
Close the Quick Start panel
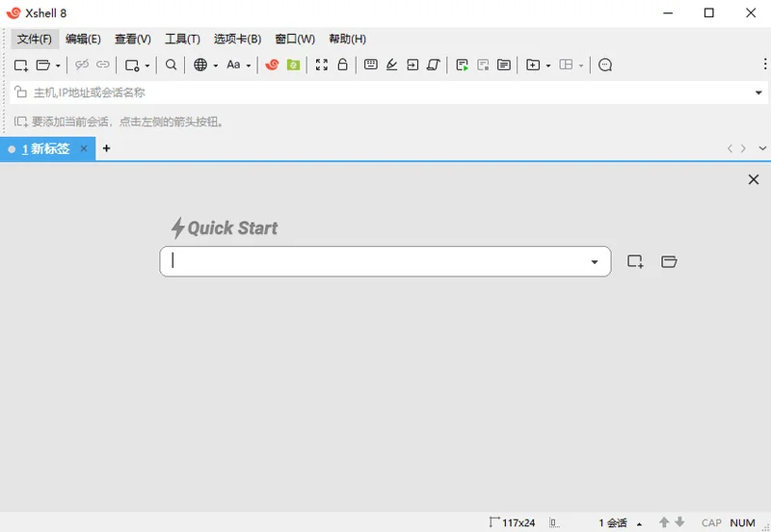(754, 179)
